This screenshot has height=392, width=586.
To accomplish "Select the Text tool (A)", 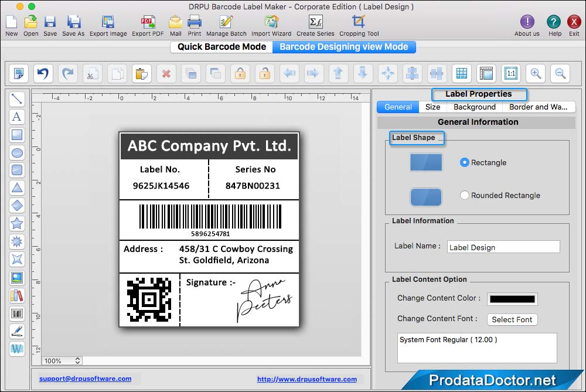I will (17, 117).
